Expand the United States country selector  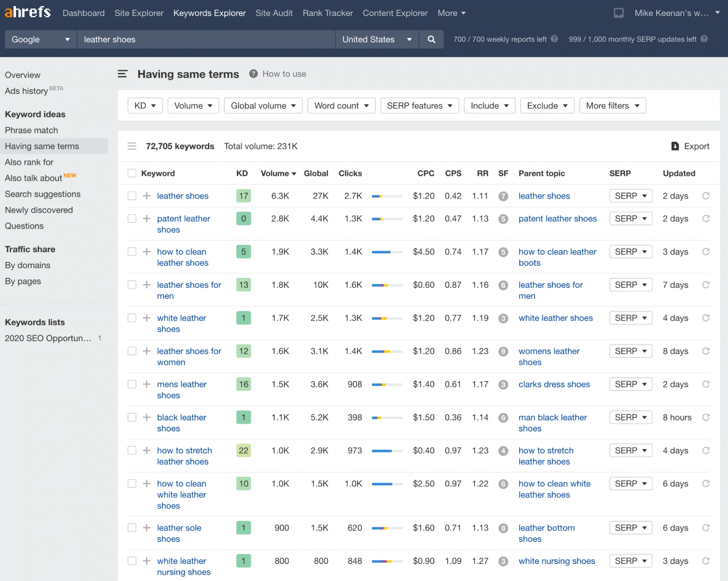tap(377, 39)
